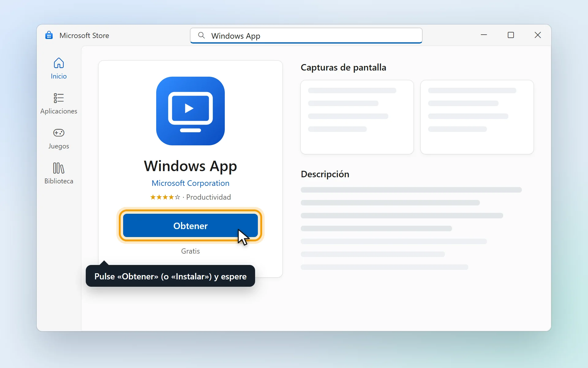This screenshot has width=588, height=368.
Task: Minimize the Microsoft Store window
Action: click(x=484, y=35)
